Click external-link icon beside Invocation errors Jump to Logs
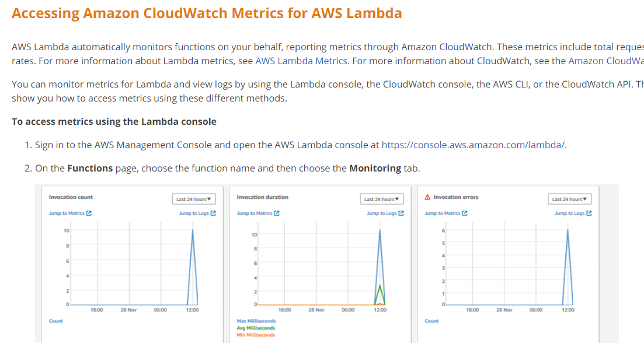644x343 pixels. pyautogui.click(x=589, y=213)
